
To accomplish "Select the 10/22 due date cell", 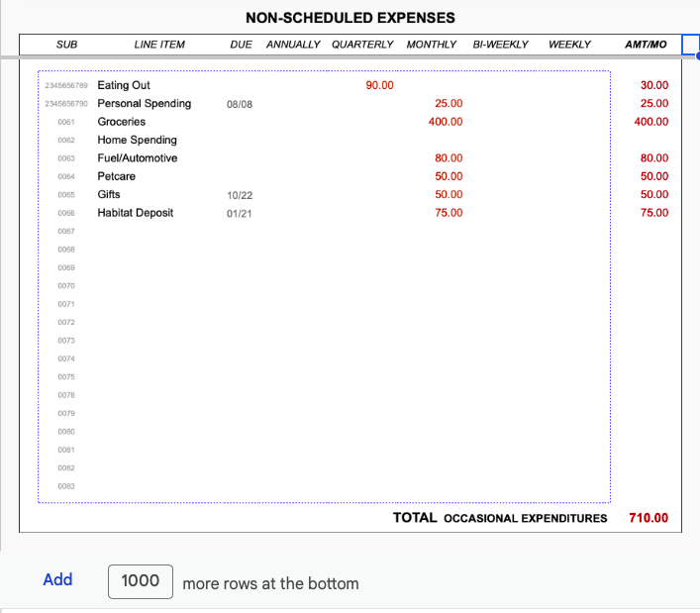I will tap(239, 195).
